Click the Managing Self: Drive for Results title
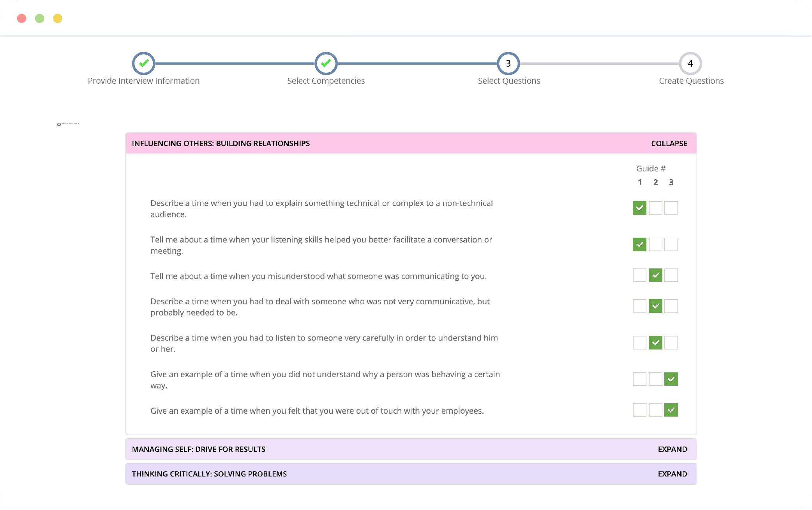This screenshot has width=812, height=510. click(x=199, y=449)
